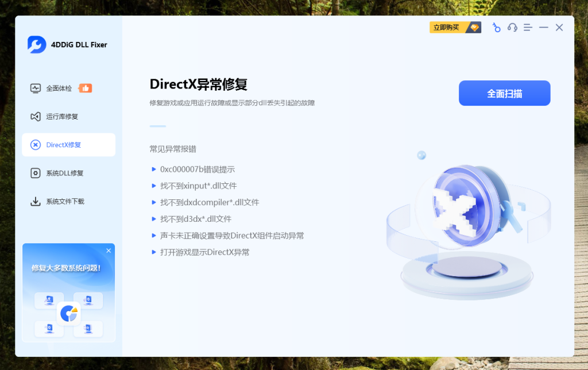Go to the 系统DLL修复 section

pyautogui.click(x=69, y=173)
